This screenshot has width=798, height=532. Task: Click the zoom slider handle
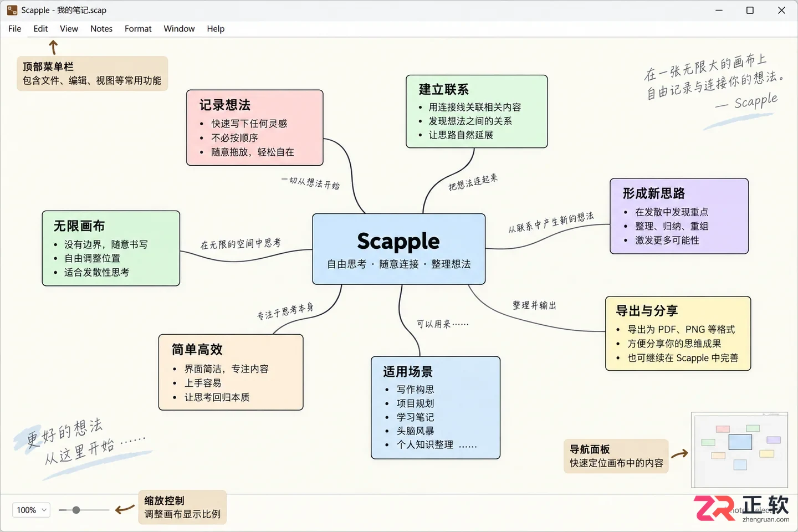(x=76, y=510)
